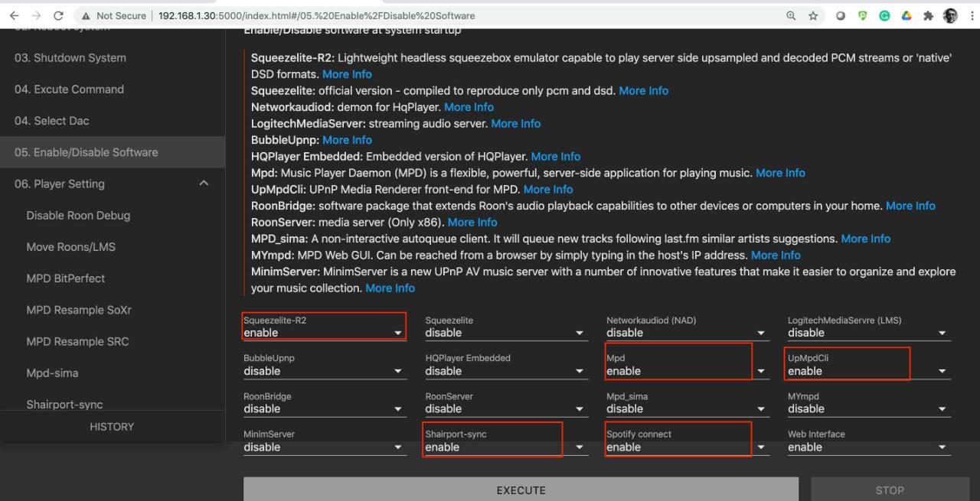Open the Networkaudiod (NAD) dropdown
980x501 pixels.
coord(687,333)
